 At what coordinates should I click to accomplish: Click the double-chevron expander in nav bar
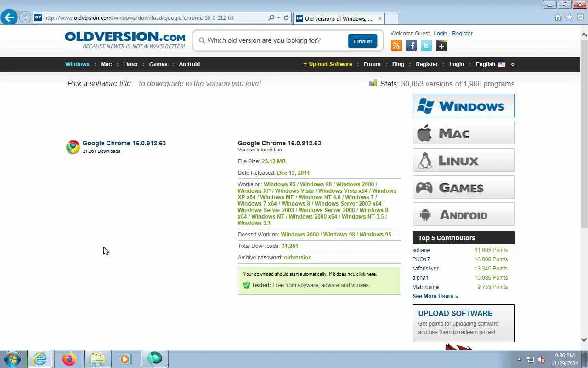(x=513, y=64)
